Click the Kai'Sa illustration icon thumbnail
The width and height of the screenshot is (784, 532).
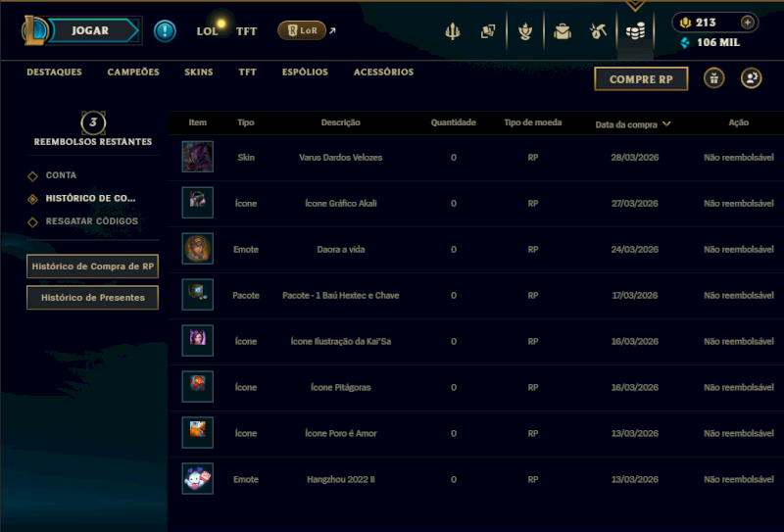(x=198, y=341)
